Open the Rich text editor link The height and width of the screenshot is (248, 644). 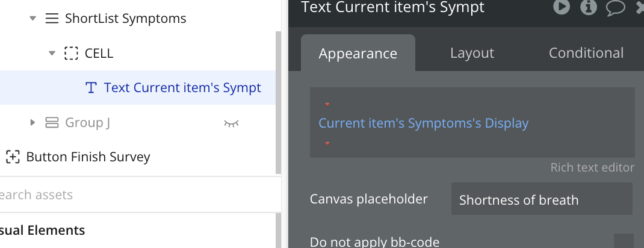592,167
